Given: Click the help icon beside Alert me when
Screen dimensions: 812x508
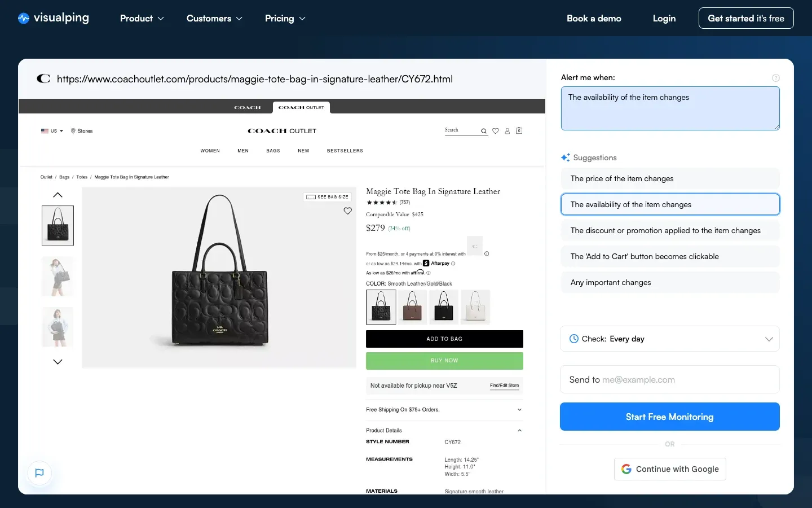Looking at the screenshot, I should pyautogui.click(x=776, y=78).
